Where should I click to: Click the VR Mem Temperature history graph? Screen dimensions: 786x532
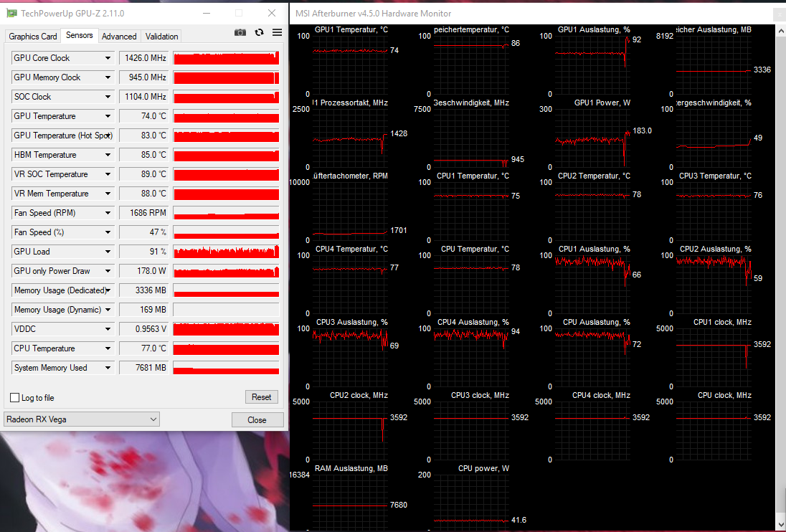coord(226,194)
